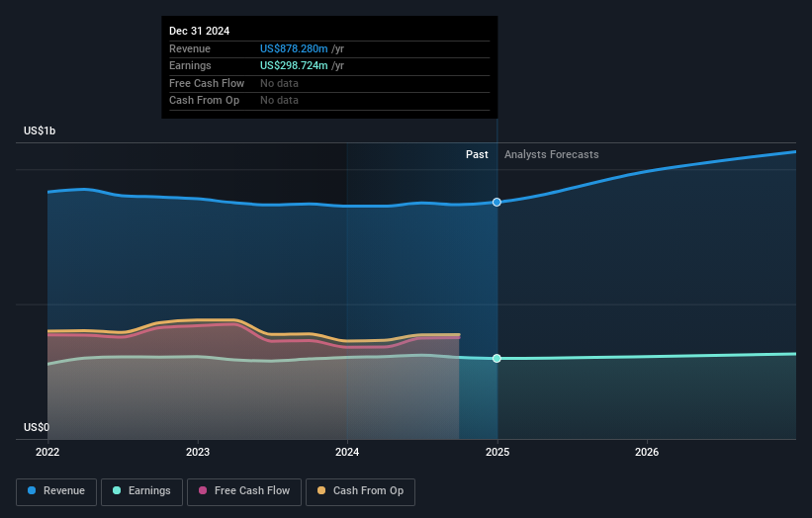Toggle the Earnings legend button
Screen dimensions: 812x518
click(x=141, y=491)
